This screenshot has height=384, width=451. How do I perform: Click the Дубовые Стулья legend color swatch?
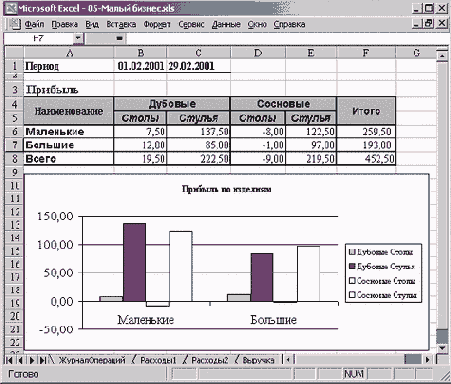pos(352,266)
